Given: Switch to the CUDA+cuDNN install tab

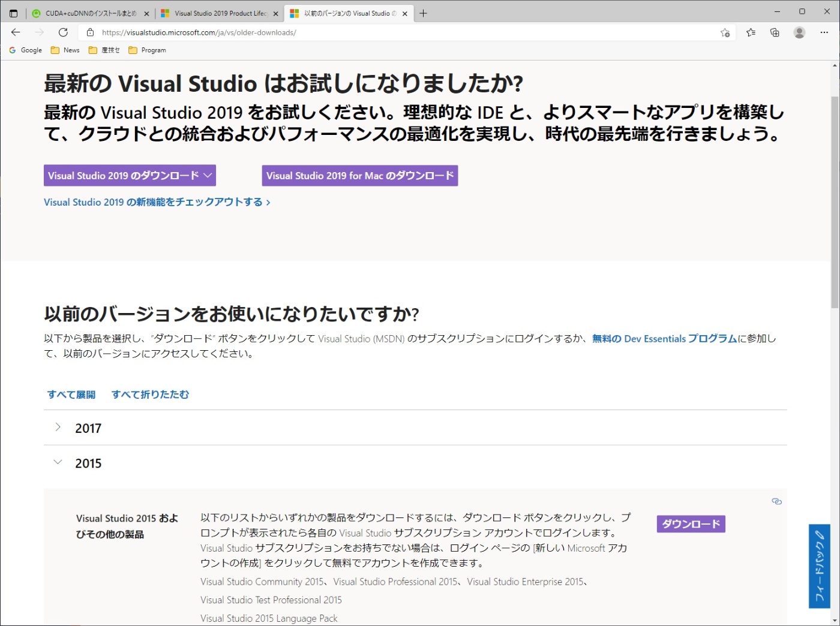Looking at the screenshot, I should coord(90,13).
